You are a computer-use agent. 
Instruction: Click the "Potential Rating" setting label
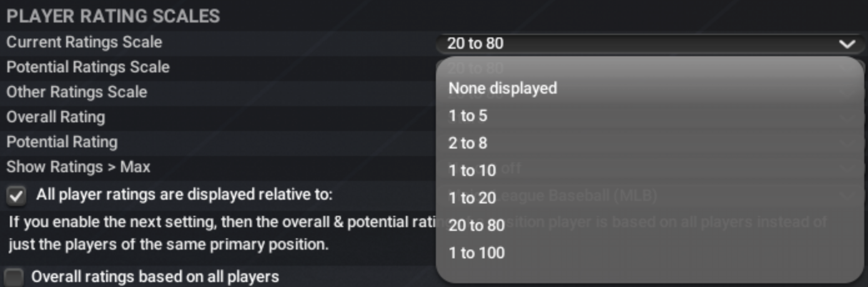tap(62, 142)
